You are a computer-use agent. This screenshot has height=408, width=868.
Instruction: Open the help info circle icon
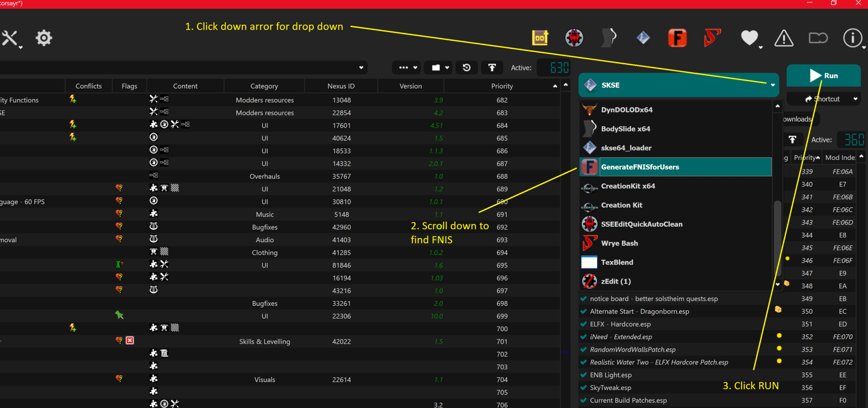[x=853, y=38]
